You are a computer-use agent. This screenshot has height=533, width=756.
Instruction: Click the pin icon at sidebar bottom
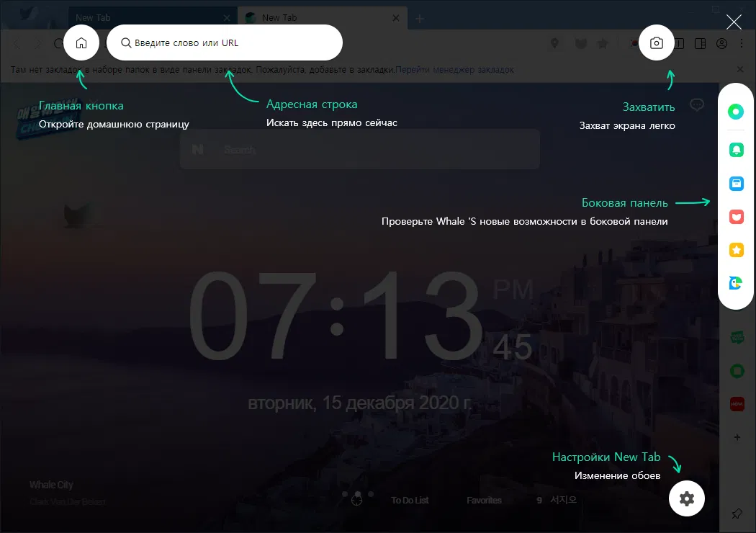tap(737, 514)
